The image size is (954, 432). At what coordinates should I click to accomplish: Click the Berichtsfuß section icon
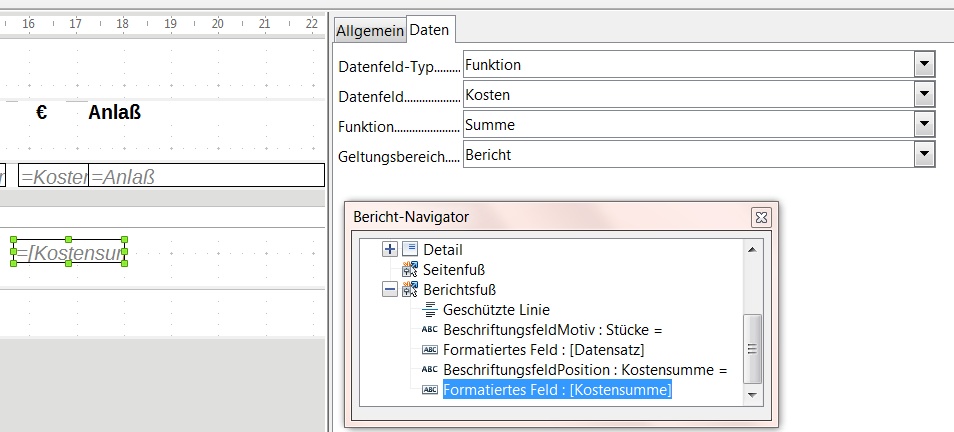pos(409,289)
